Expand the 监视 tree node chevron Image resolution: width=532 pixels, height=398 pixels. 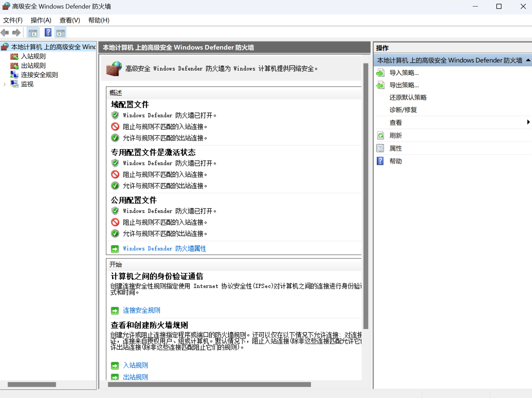4,84
